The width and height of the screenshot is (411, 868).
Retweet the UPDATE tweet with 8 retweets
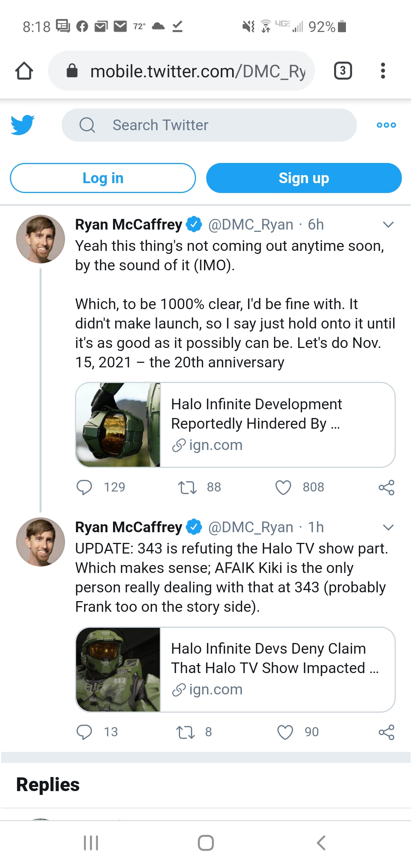(185, 732)
